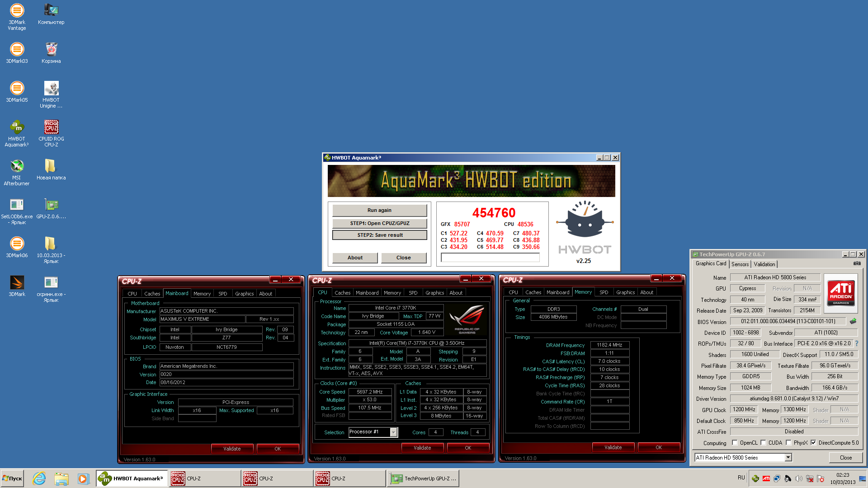The width and height of the screenshot is (868, 488).
Task: Toggle the DirectCompute 5.0 checkbox
Action: click(813, 443)
